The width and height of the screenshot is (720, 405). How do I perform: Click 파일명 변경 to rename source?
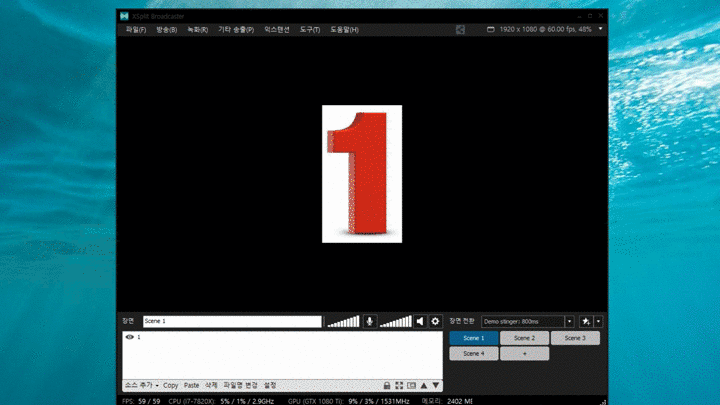pos(240,385)
